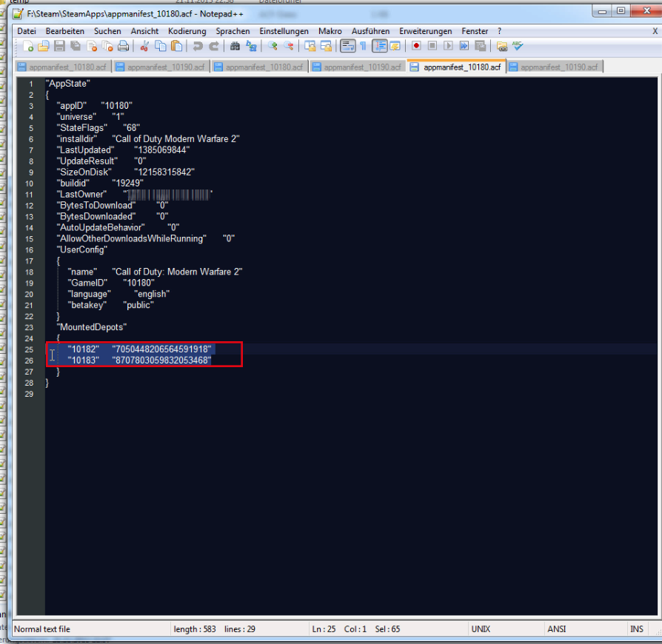Open the Bearbeiten menu
Viewport: 662px width, 644px height.
pyautogui.click(x=64, y=31)
